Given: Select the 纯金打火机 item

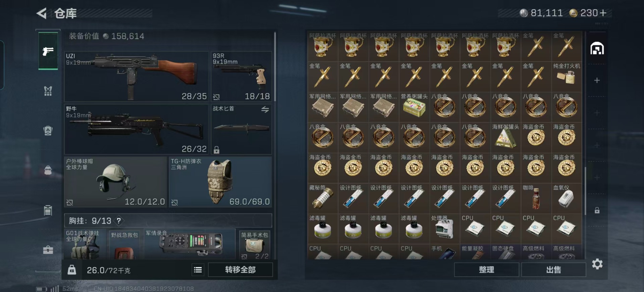Looking at the screenshot, I should click(x=567, y=77).
